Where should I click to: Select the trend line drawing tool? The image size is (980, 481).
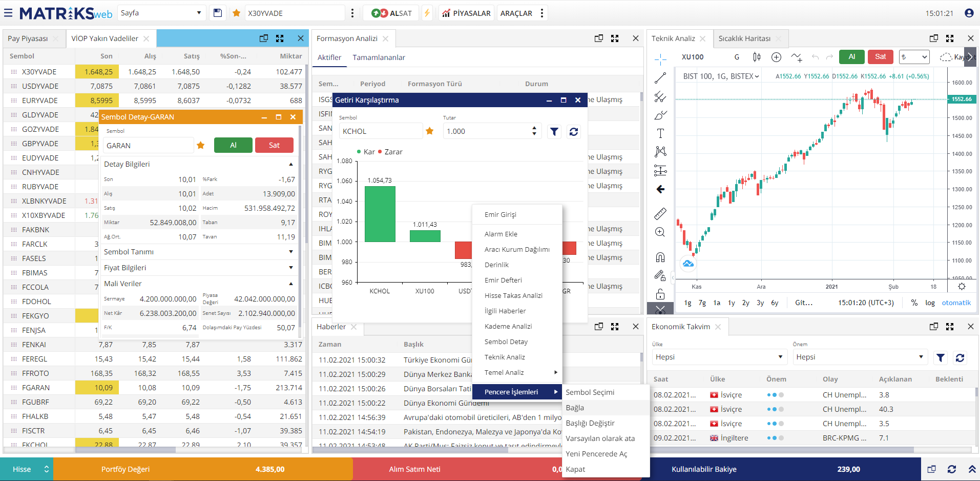[x=660, y=78]
